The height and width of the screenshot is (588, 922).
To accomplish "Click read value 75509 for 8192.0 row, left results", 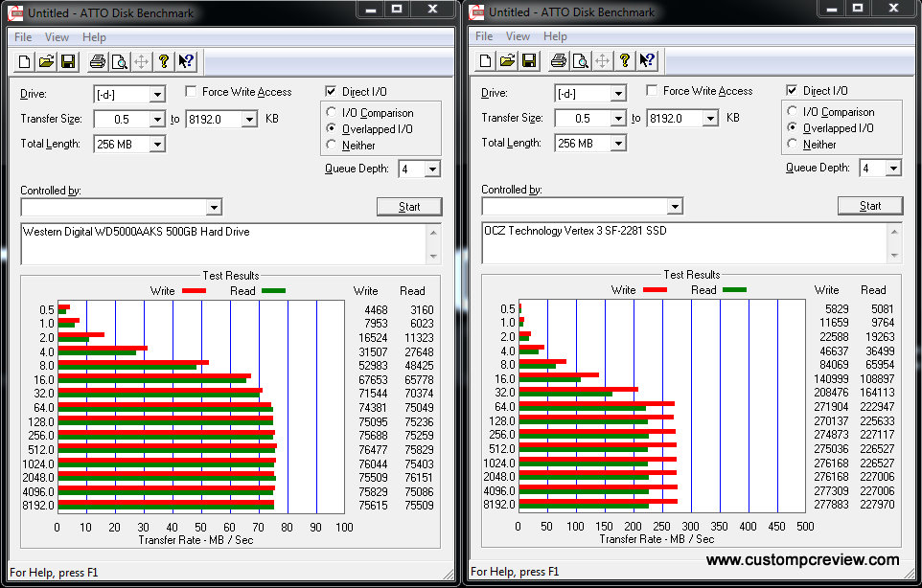I will [419, 506].
